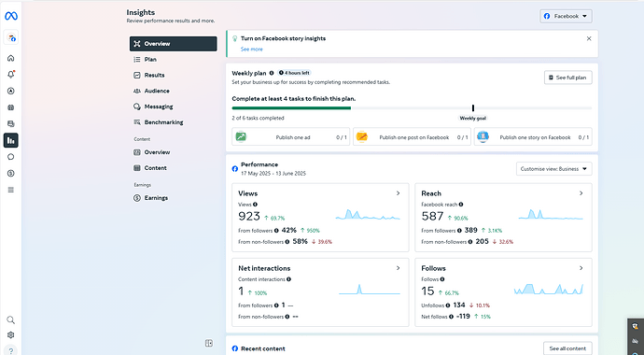This screenshot has height=355, width=644.
Task: Expand the Follows card chevron
Action: coord(581,268)
